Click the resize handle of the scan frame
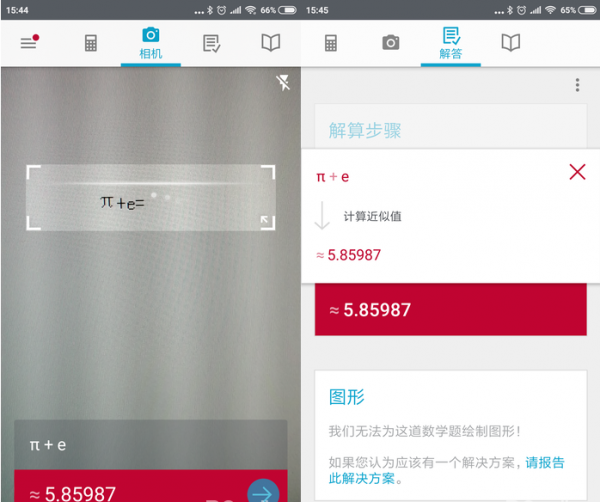Screen dimensions: 600x502 (x=267, y=222)
